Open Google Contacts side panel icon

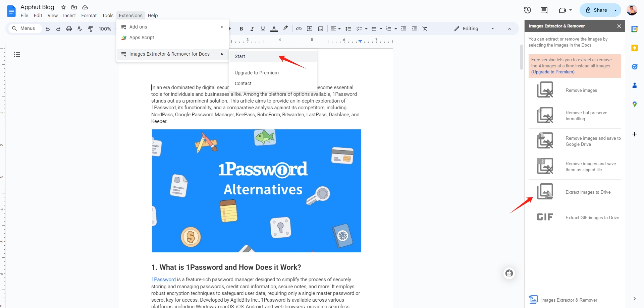(x=635, y=85)
